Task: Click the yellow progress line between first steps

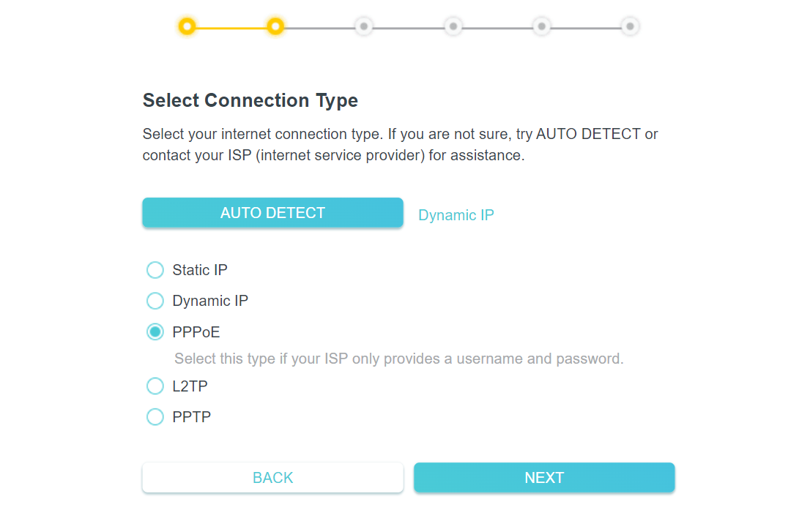Action: (x=231, y=28)
